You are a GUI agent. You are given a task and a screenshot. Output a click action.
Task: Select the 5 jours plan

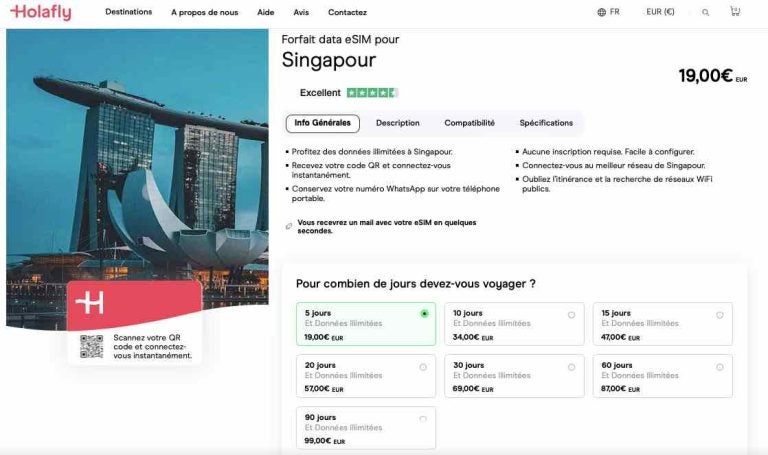click(x=366, y=324)
